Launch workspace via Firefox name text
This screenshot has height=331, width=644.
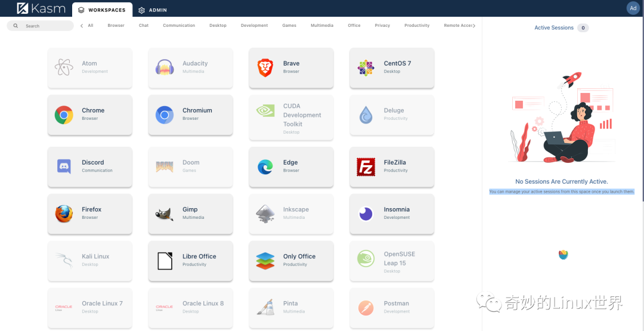coord(92,209)
